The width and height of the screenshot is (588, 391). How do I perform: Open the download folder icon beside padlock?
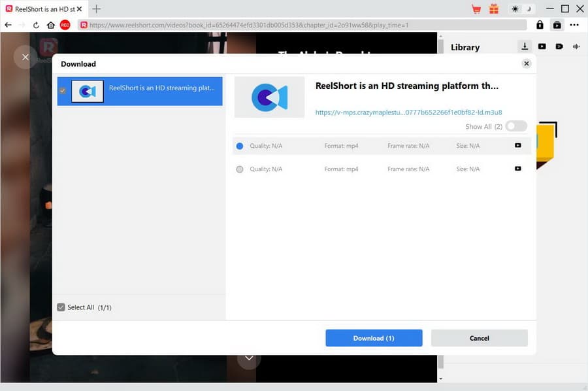tap(557, 25)
